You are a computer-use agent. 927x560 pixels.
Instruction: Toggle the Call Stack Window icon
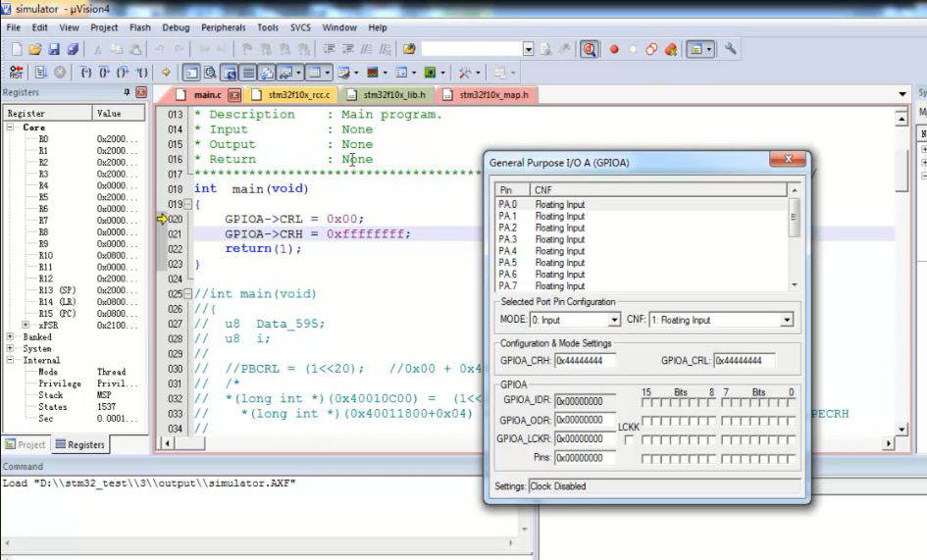(x=267, y=73)
